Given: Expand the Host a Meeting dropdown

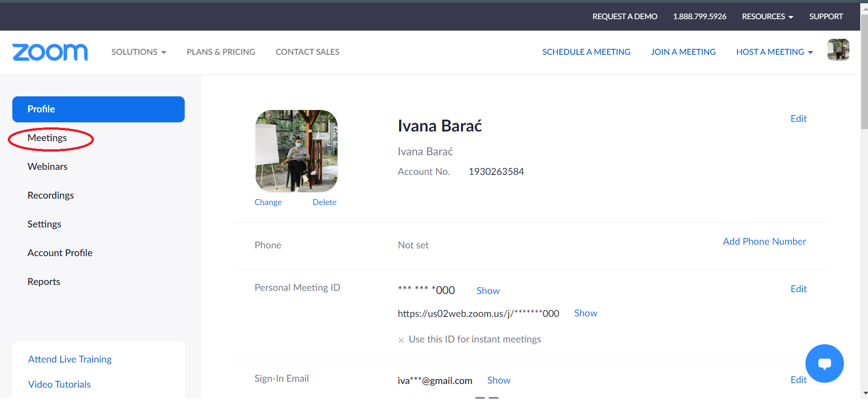Looking at the screenshot, I should point(774,52).
